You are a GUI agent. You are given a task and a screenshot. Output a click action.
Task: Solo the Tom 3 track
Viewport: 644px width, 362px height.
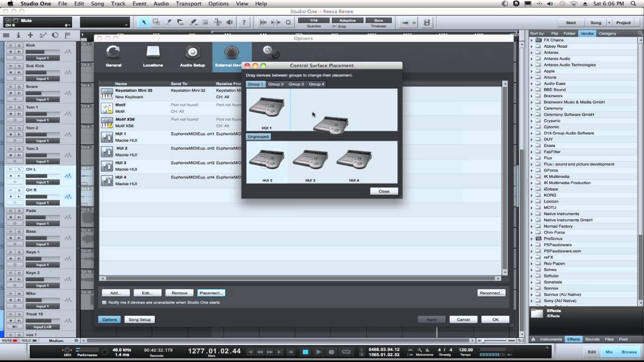(x=19, y=149)
